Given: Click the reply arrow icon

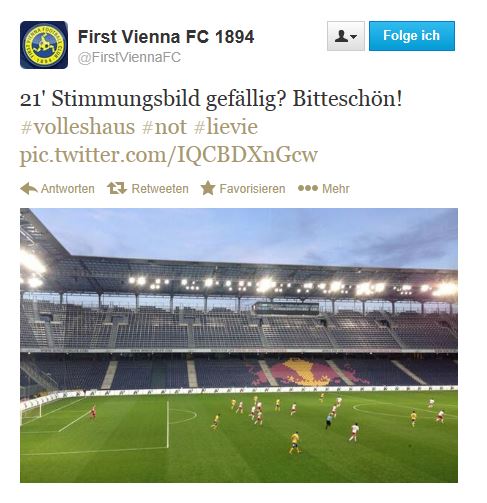Looking at the screenshot, I should click(28, 189).
